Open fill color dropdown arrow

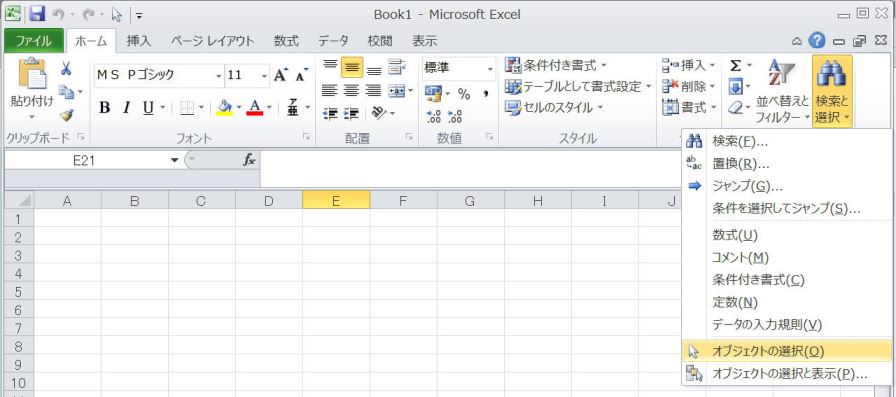[239, 108]
